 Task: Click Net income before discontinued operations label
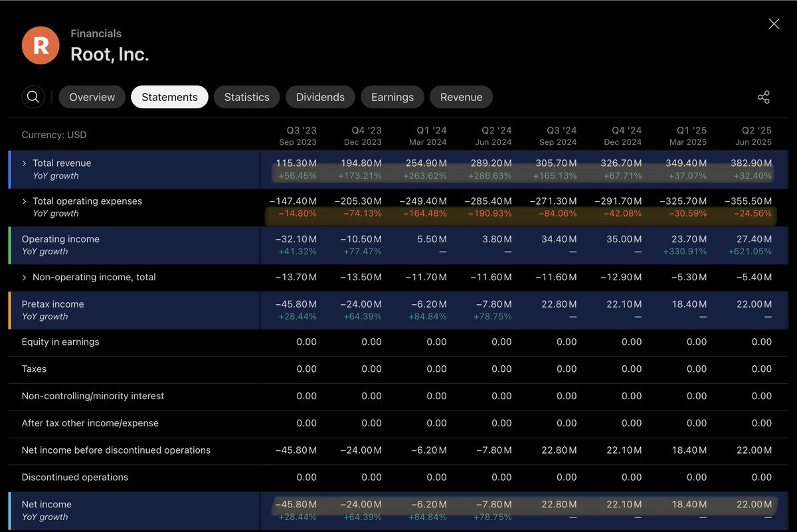coord(116,450)
